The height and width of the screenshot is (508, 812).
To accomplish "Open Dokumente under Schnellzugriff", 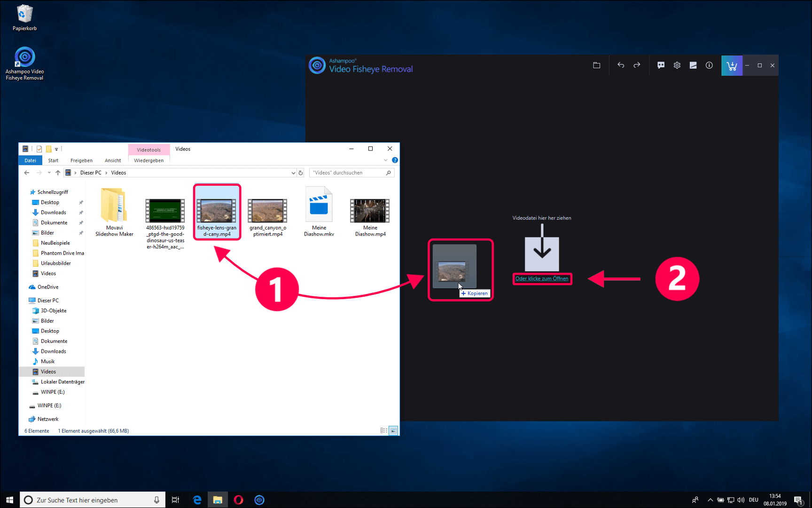I will tap(54, 222).
